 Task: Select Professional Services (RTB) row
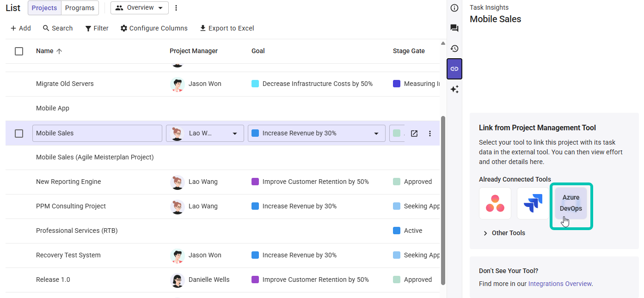pos(222,231)
